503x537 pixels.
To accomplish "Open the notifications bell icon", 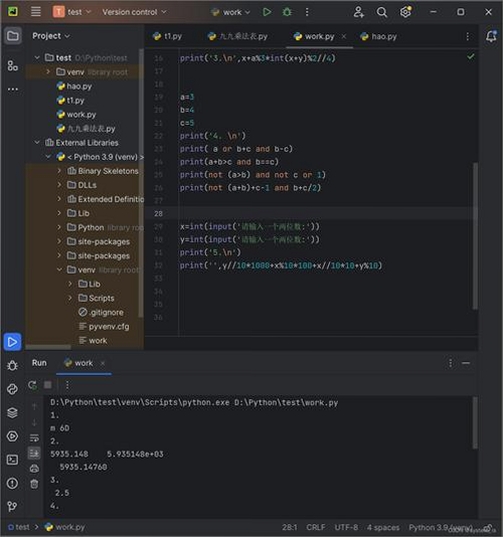I will click(x=491, y=36).
